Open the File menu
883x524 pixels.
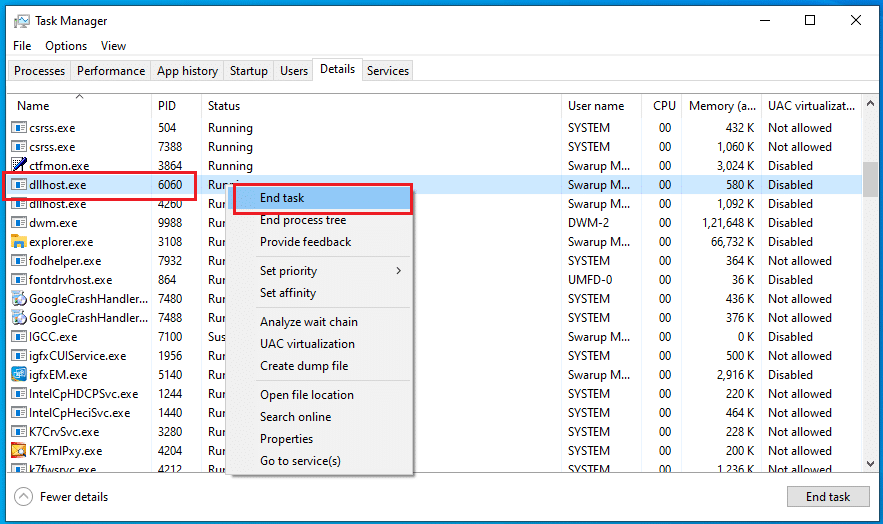point(22,46)
